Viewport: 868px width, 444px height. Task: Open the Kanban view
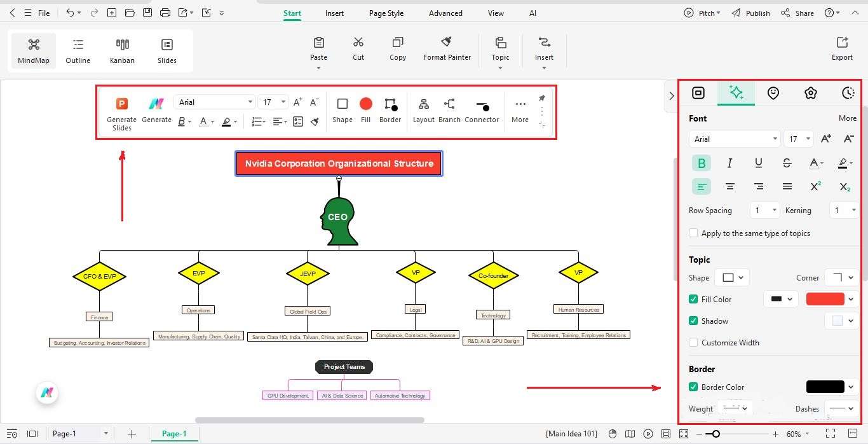(122, 51)
